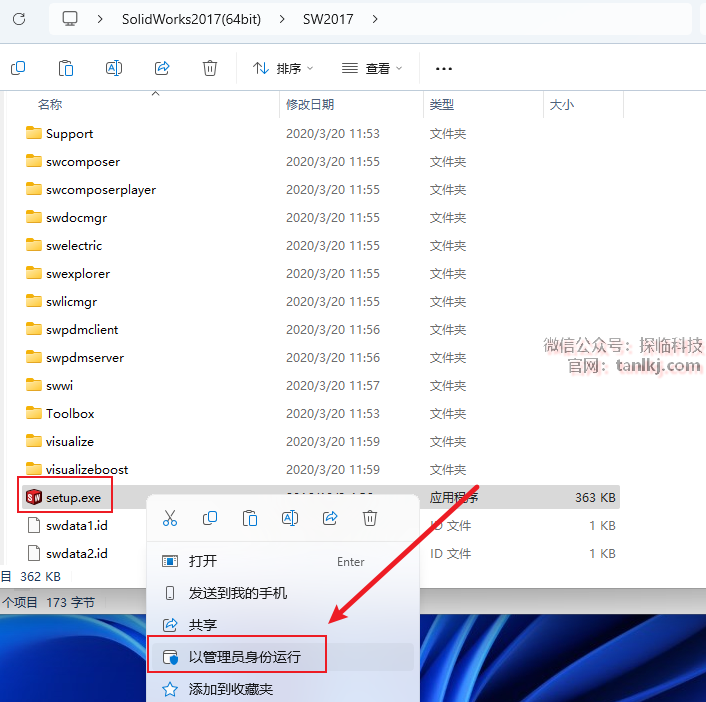706x702 pixels.
Task: Click the toolbar Delete trash icon
Action: (210, 68)
